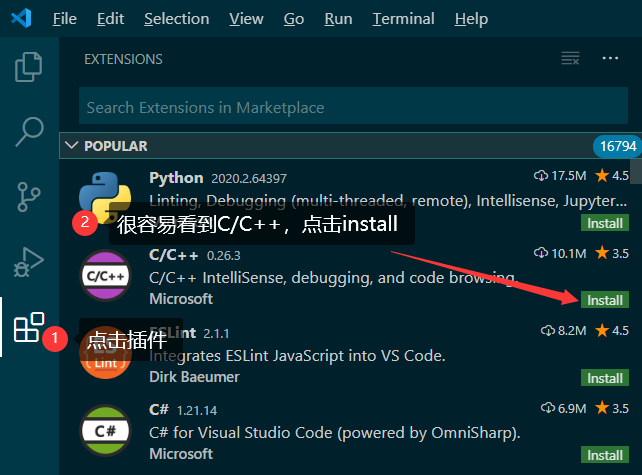Click Python version 2020.2.64397
The width and height of the screenshot is (642, 475).
(x=249, y=179)
